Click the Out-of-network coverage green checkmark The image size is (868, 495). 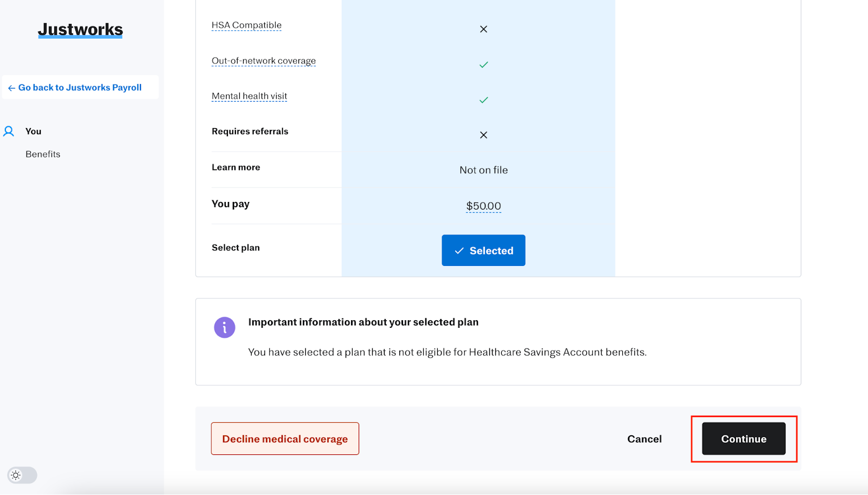coord(483,65)
